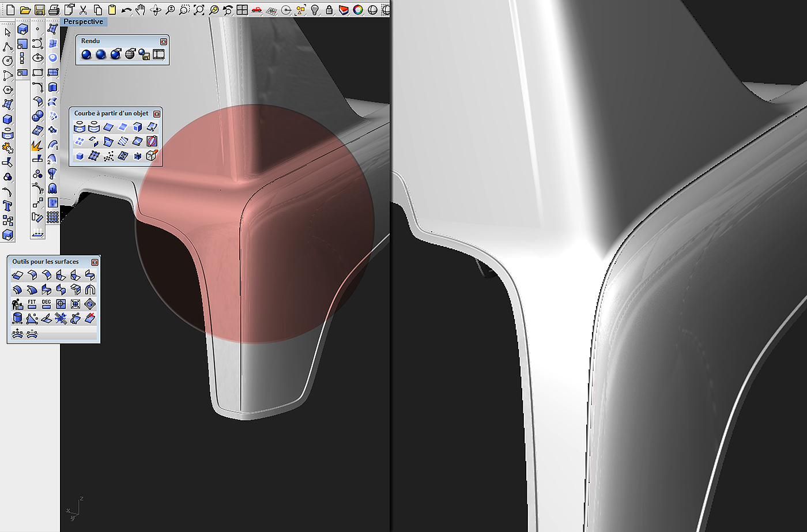
Task: Click the arrow pointer selection tool
Action: click(7, 32)
